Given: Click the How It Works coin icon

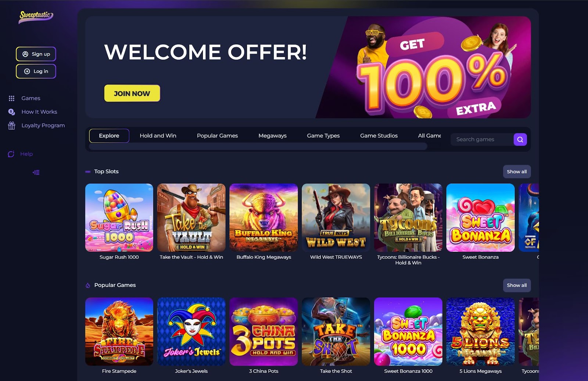Looking at the screenshot, I should 11,112.
